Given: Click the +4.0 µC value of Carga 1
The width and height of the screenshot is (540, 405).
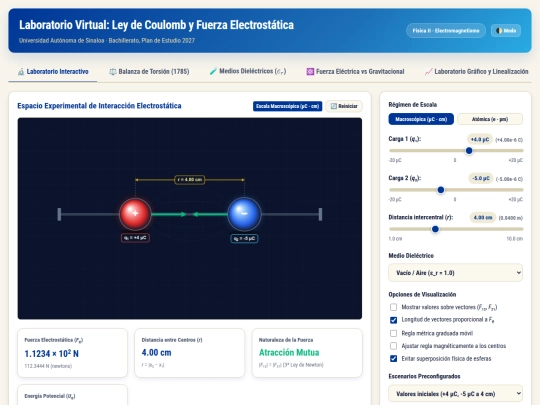Looking at the screenshot, I should click(x=480, y=139).
